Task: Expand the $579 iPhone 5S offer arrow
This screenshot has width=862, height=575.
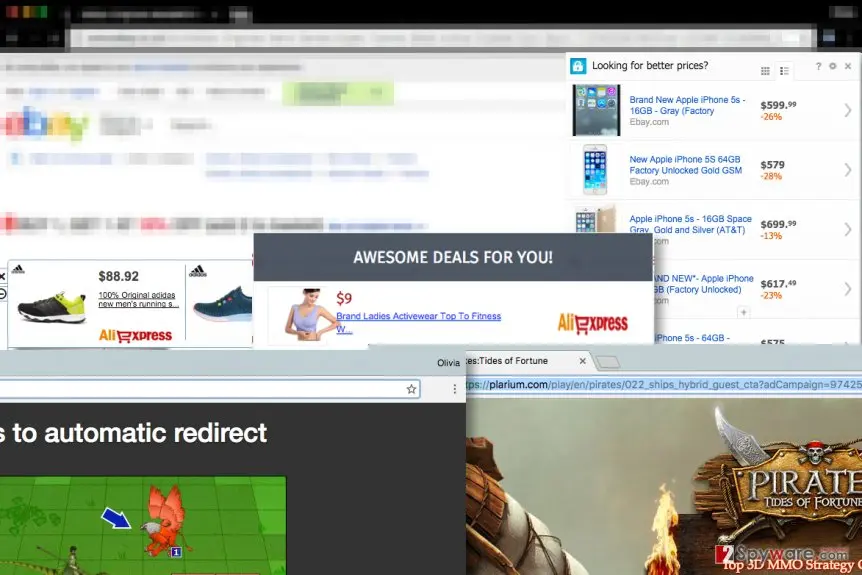Action: [847, 170]
